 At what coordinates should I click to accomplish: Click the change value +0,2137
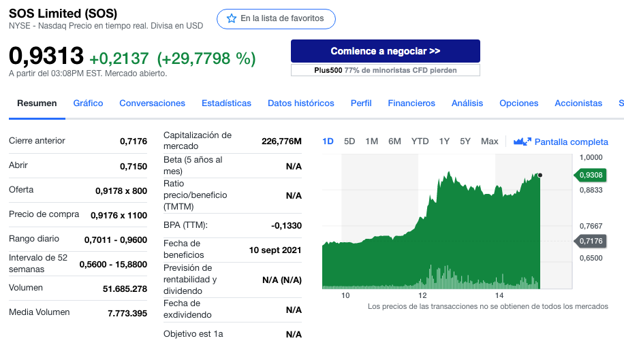tap(119, 59)
